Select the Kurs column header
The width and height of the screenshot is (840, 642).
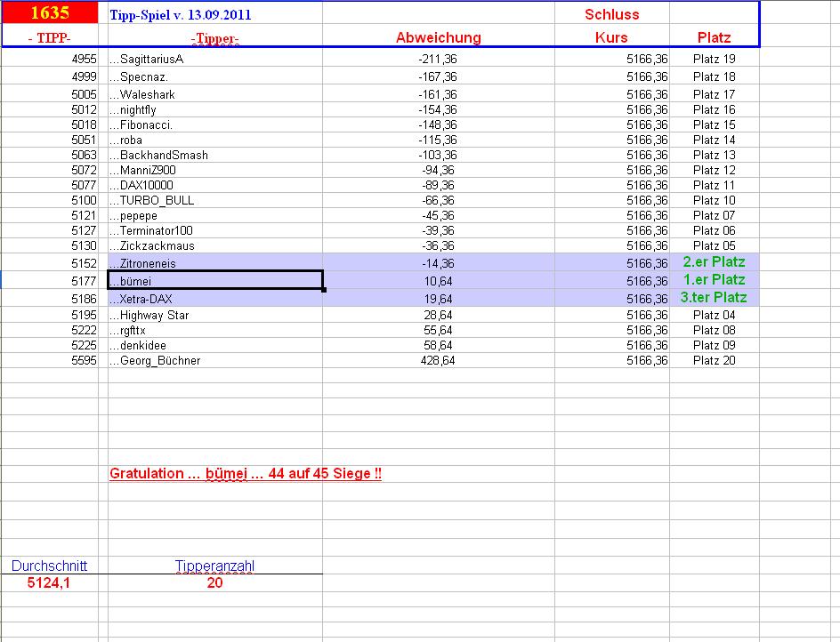point(611,38)
